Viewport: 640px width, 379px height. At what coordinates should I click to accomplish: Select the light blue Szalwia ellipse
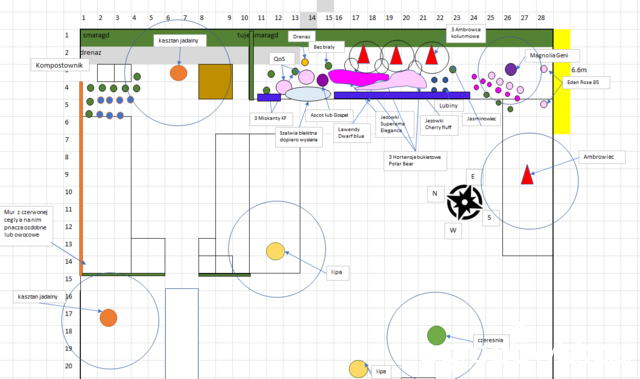click(308, 94)
